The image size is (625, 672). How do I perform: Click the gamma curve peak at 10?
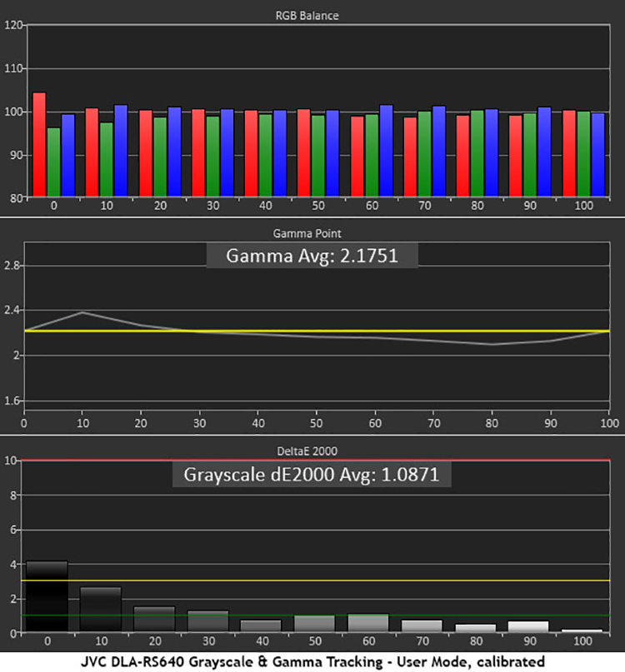click(x=82, y=312)
